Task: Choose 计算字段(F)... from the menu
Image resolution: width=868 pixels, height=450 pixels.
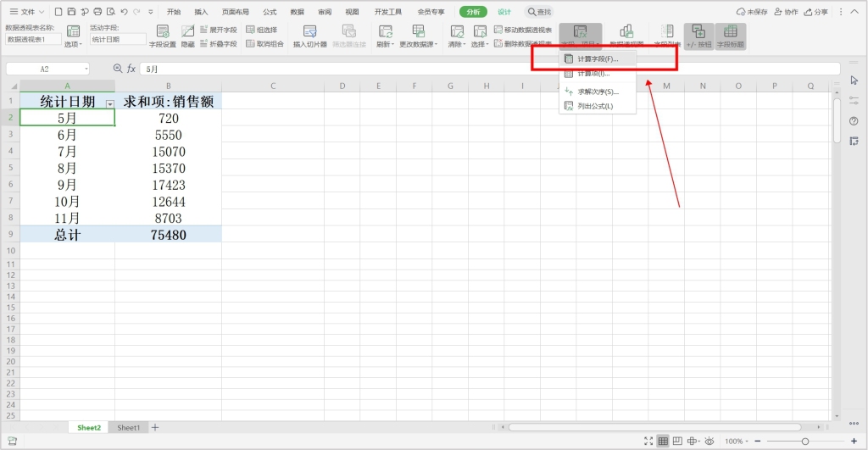Action: click(598, 59)
